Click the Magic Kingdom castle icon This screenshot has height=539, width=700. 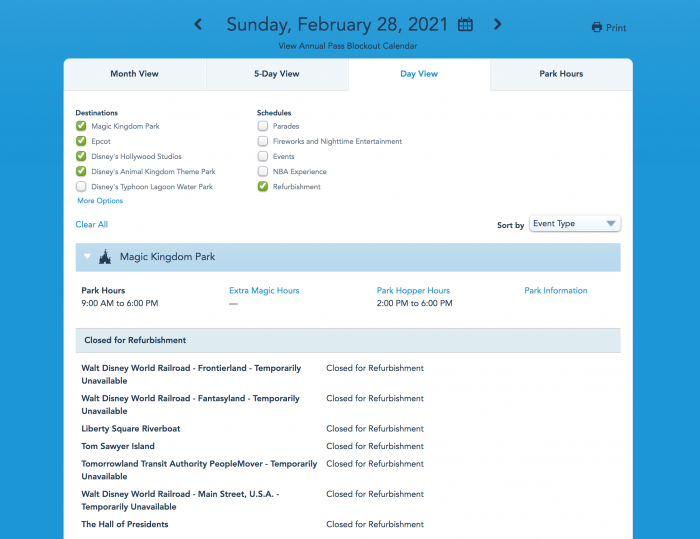point(105,256)
